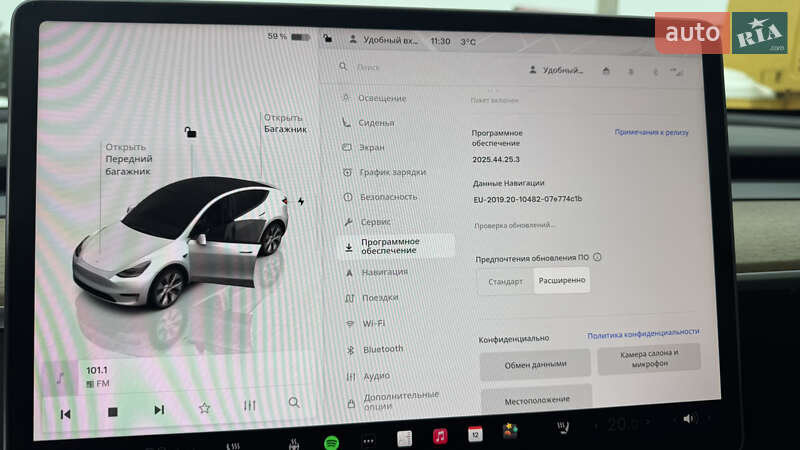Tap Открыть Передний багажник (open frunk)
The width and height of the screenshot is (800, 450).
[x=129, y=159]
